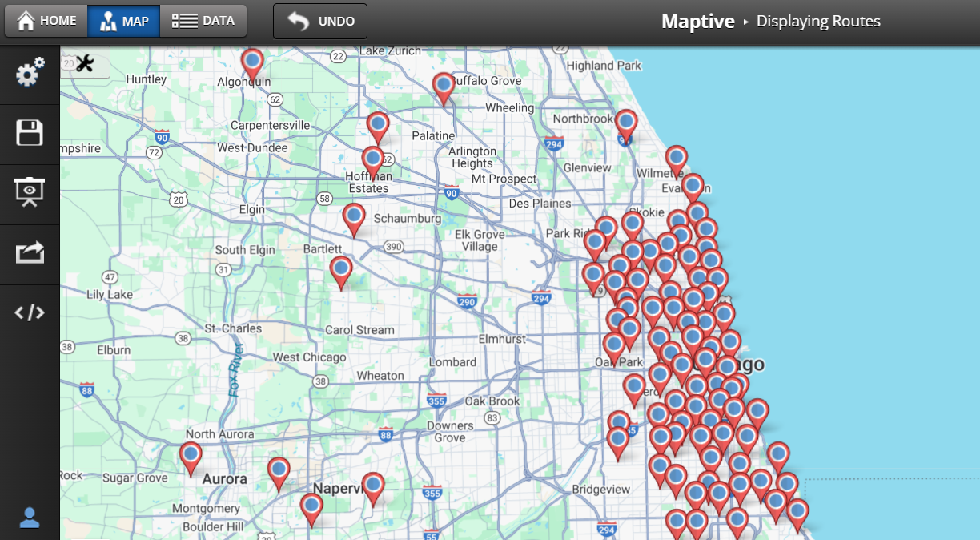Open map settings via the gear icon
This screenshot has height=540, width=980.
(x=29, y=73)
